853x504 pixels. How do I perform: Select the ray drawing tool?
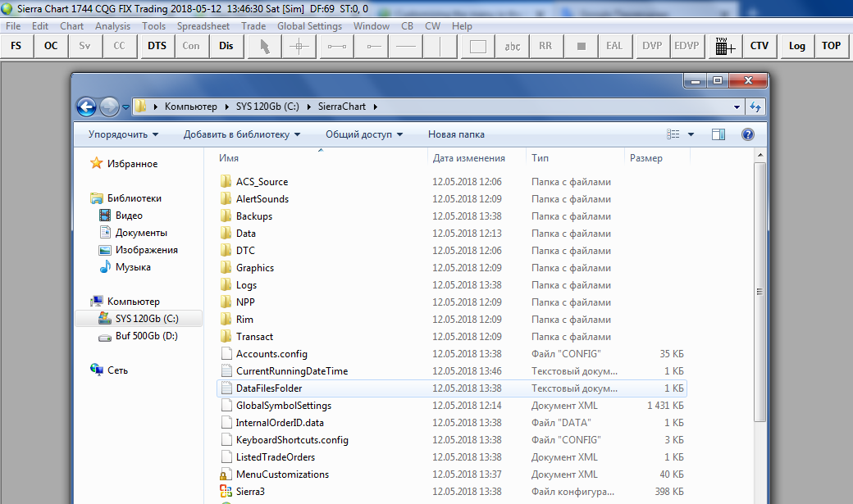[372, 46]
